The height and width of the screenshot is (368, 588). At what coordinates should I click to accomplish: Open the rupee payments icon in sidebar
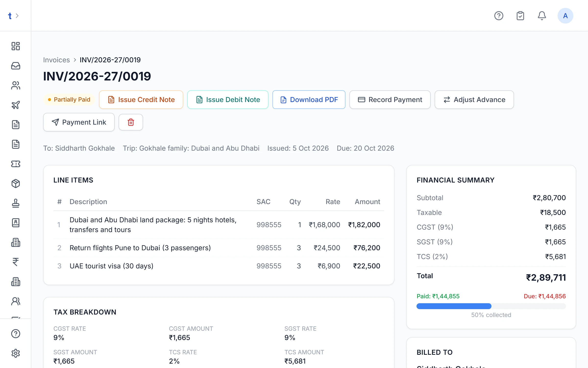point(15,262)
